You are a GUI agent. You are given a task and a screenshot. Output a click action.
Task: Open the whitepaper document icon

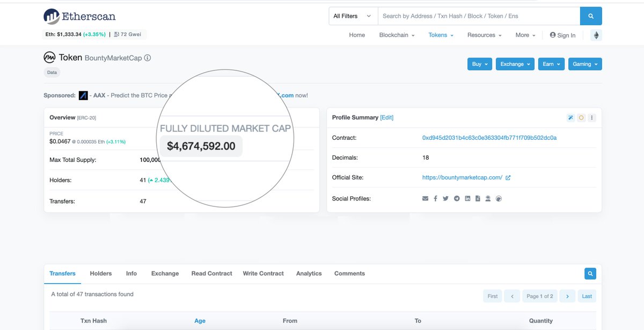pyautogui.click(x=477, y=198)
